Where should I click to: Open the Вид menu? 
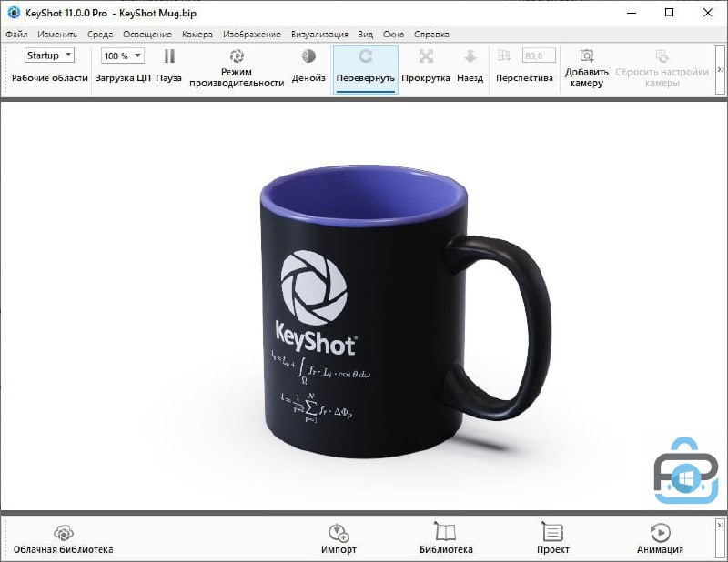point(366,35)
